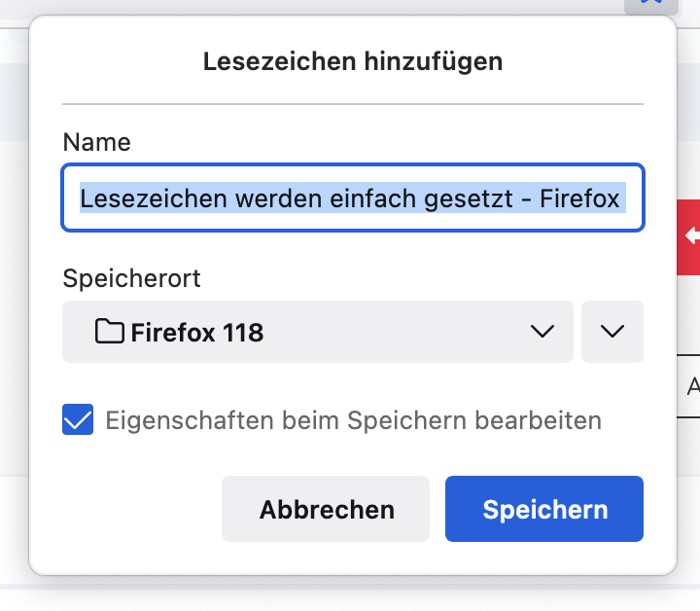Click the word 'Firefox' in the name field
The width and height of the screenshot is (700, 611).
(x=579, y=198)
